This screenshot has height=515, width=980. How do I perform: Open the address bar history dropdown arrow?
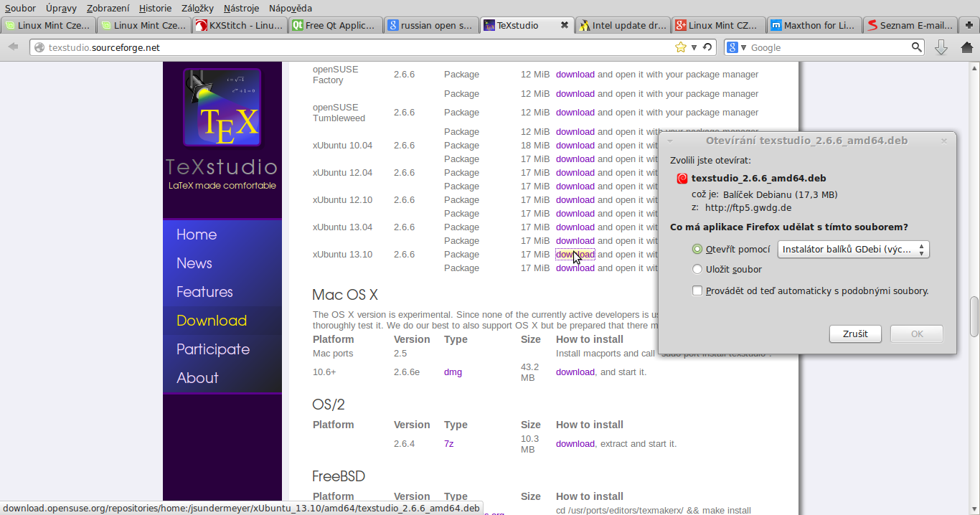694,47
